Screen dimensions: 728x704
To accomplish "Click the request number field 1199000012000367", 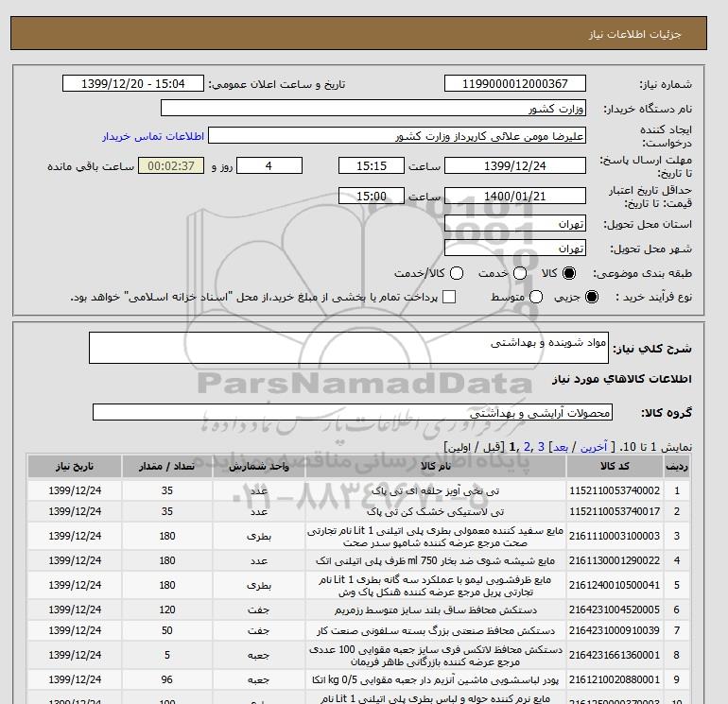I will point(515,83).
